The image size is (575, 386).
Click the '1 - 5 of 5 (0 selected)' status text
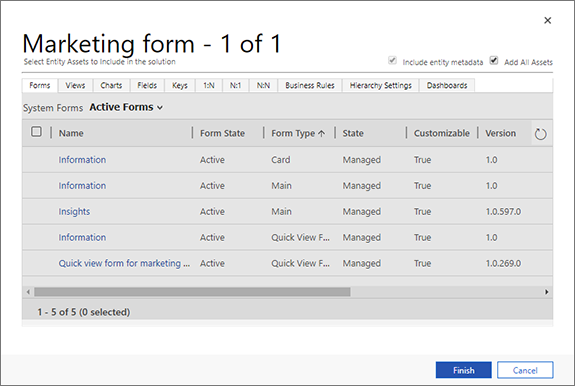click(84, 312)
